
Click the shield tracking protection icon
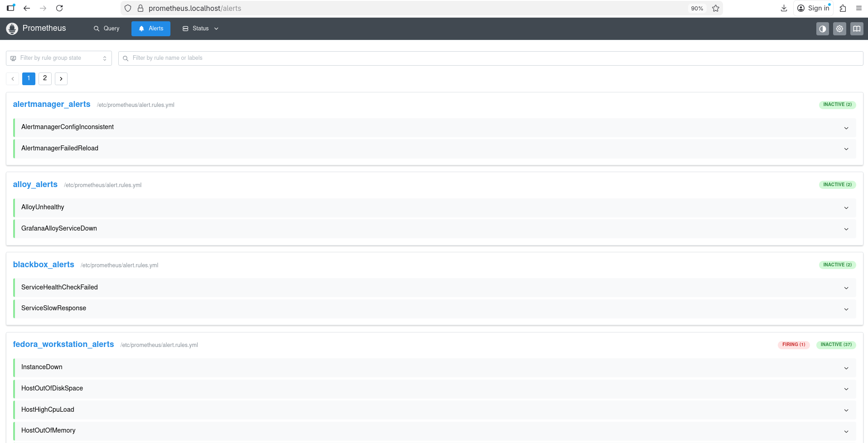(x=128, y=8)
